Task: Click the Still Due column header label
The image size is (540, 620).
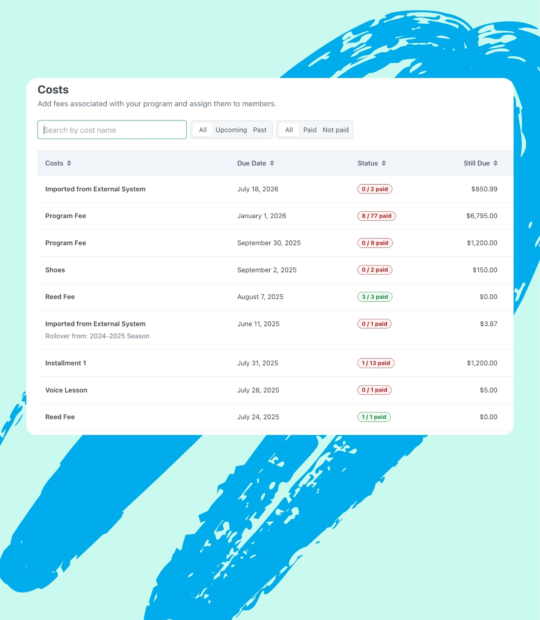Action: [477, 163]
